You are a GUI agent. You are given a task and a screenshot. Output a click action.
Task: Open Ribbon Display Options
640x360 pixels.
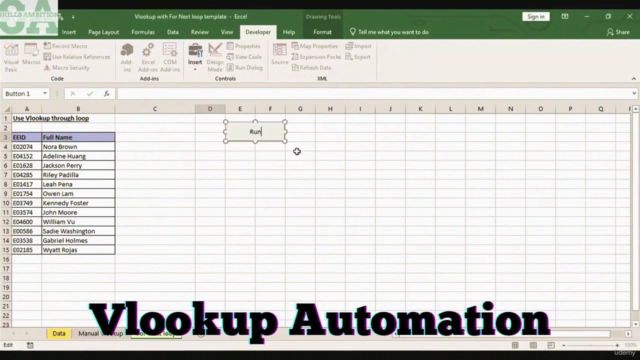[x=565, y=17]
